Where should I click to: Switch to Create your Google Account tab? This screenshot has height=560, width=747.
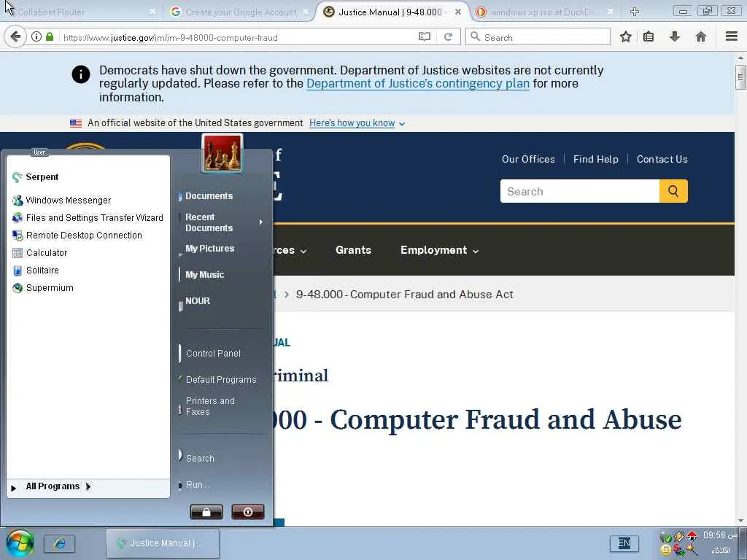tap(241, 12)
